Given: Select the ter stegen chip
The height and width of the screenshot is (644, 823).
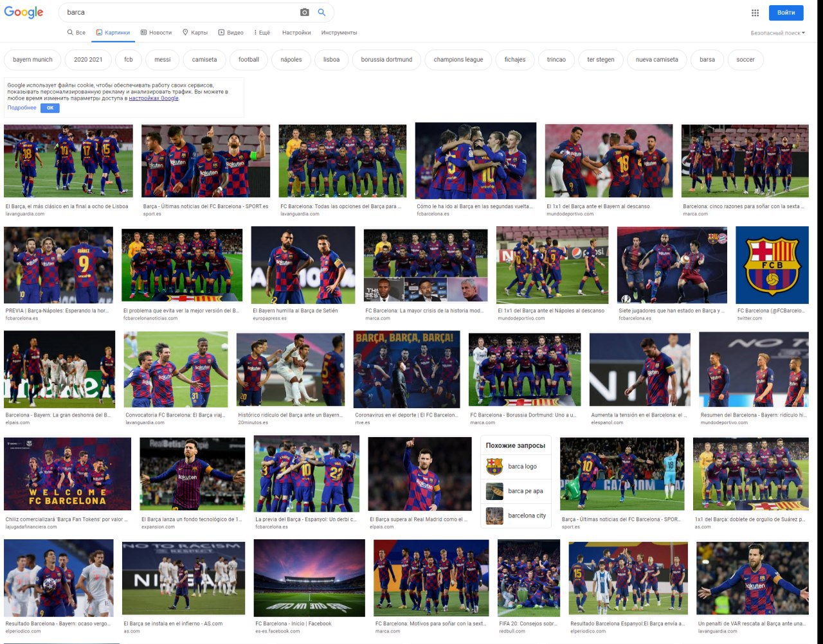Looking at the screenshot, I should tap(601, 60).
